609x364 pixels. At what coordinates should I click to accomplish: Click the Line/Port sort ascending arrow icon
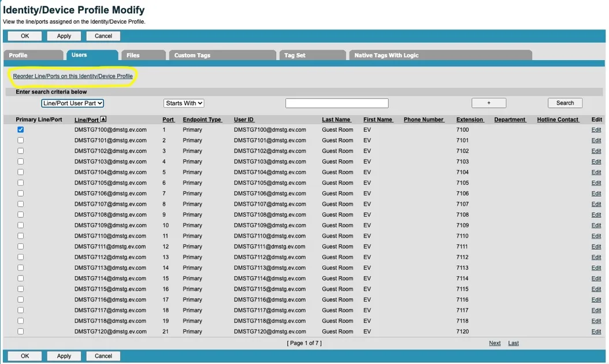coord(103,119)
